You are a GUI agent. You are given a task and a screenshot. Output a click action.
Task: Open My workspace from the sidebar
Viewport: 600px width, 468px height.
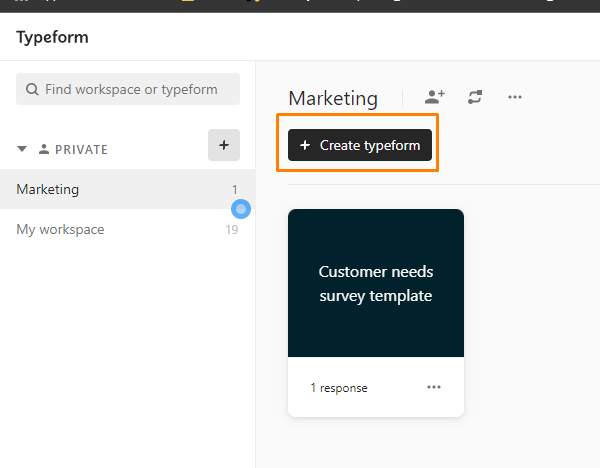[x=60, y=229]
